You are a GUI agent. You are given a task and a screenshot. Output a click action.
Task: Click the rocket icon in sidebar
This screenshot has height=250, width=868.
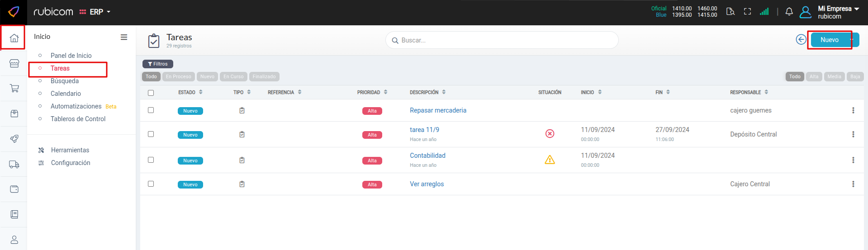click(x=14, y=139)
